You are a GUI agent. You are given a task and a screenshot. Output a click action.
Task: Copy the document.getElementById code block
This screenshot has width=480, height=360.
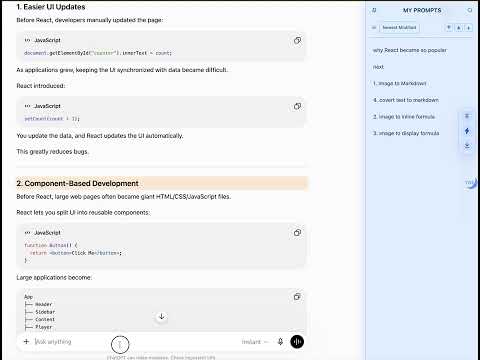pyautogui.click(x=297, y=41)
